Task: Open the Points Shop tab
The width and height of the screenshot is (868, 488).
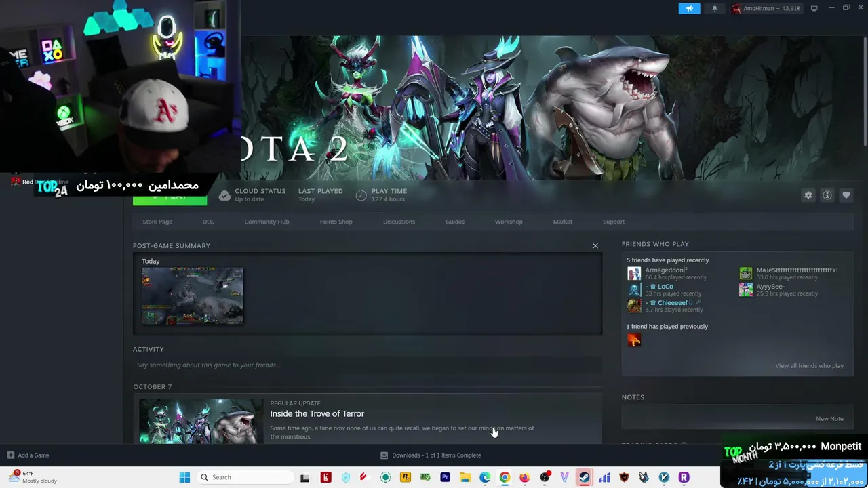Action: pos(336,222)
